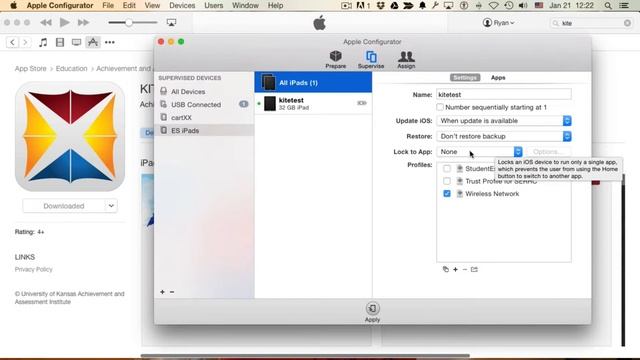Skip to previous track in iTunes
640x360 pixels.
click(46, 22)
